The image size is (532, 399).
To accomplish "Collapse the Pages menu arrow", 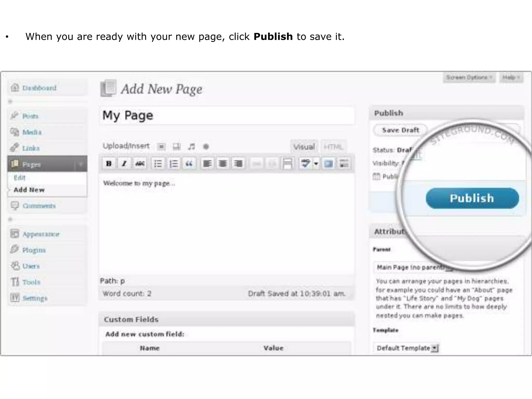I will [81, 164].
